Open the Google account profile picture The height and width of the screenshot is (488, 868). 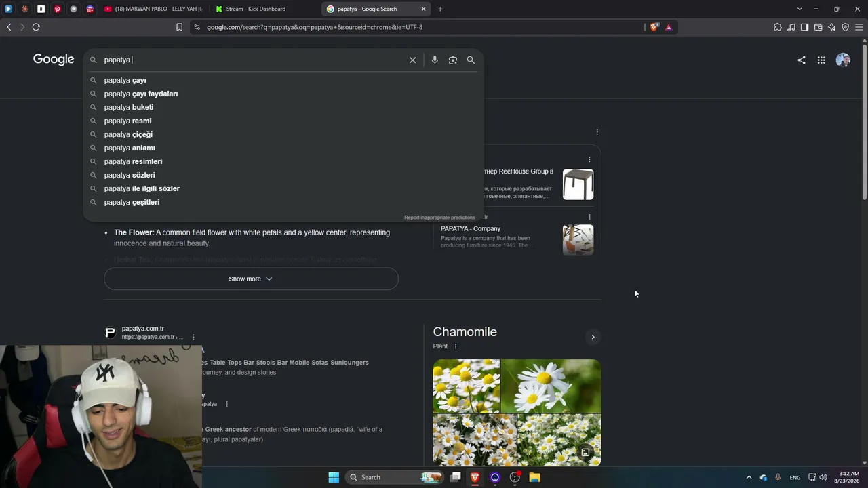843,60
